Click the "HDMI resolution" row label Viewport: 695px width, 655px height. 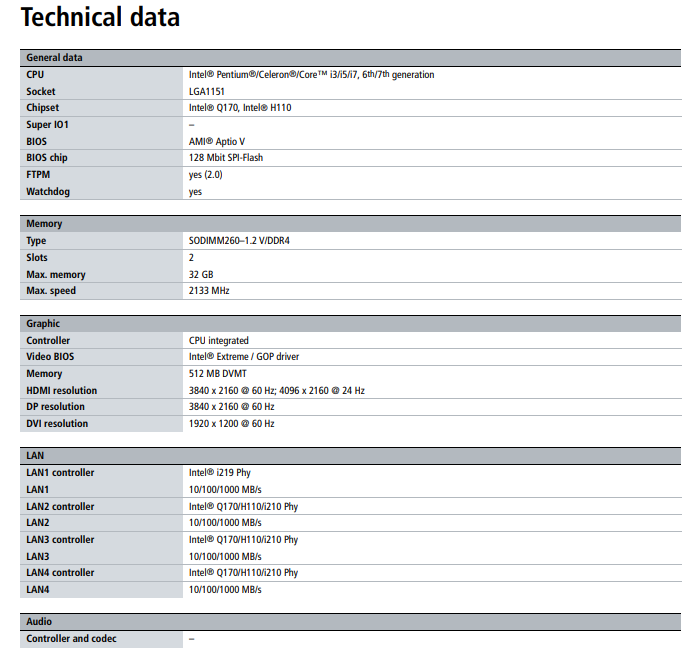62,390
